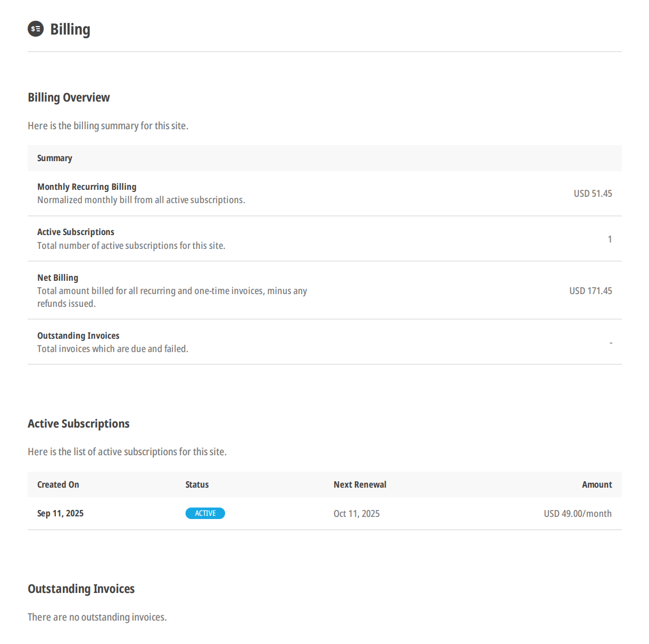This screenshot has width=649, height=644.
Task: Select the USD 171.45 net billing value
Action: 590,291
